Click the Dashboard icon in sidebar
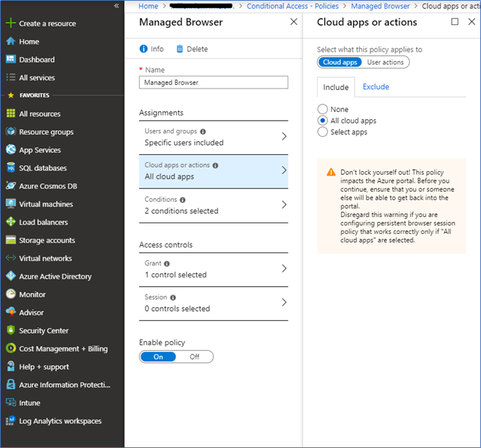The image size is (481, 448). click(11, 59)
